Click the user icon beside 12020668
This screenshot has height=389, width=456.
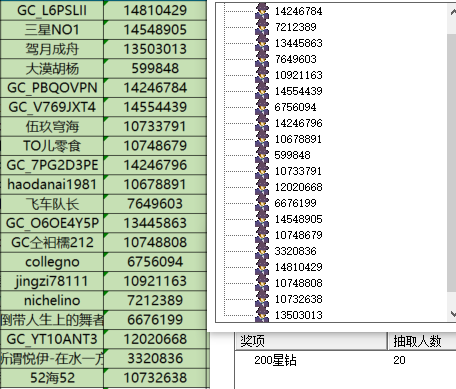coord(262,187)
